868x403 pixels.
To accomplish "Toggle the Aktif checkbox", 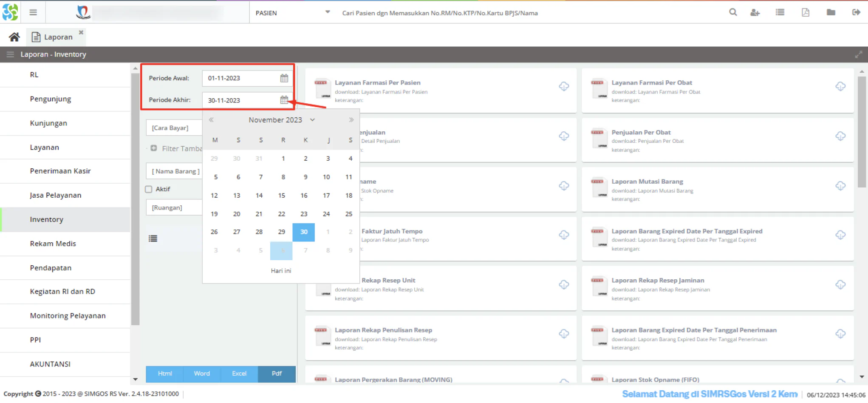I will (149, 189).
